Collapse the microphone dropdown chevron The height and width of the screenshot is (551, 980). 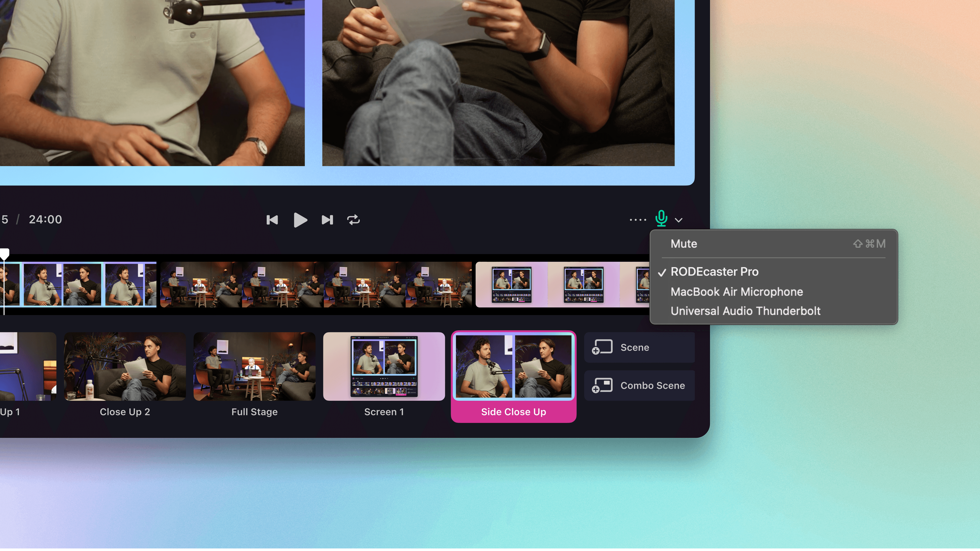click(x=679, y=220)
